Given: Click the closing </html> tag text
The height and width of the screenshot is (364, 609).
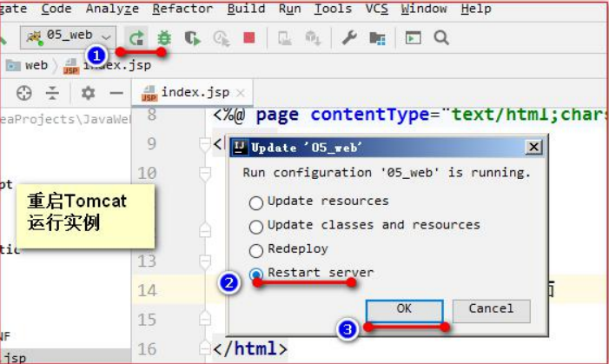Looking at the screenshot, I should coord(250,348).
